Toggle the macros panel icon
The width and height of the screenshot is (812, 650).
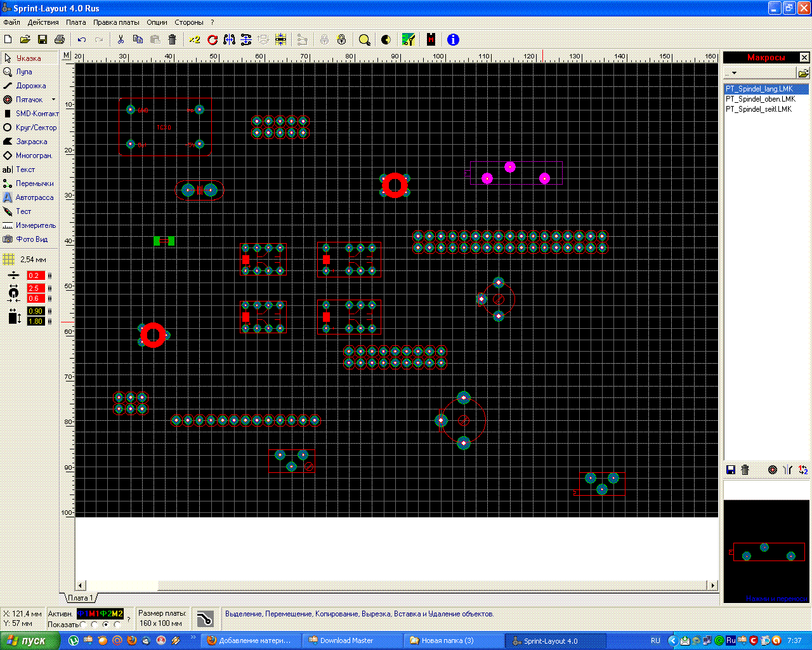pos(431,39)
